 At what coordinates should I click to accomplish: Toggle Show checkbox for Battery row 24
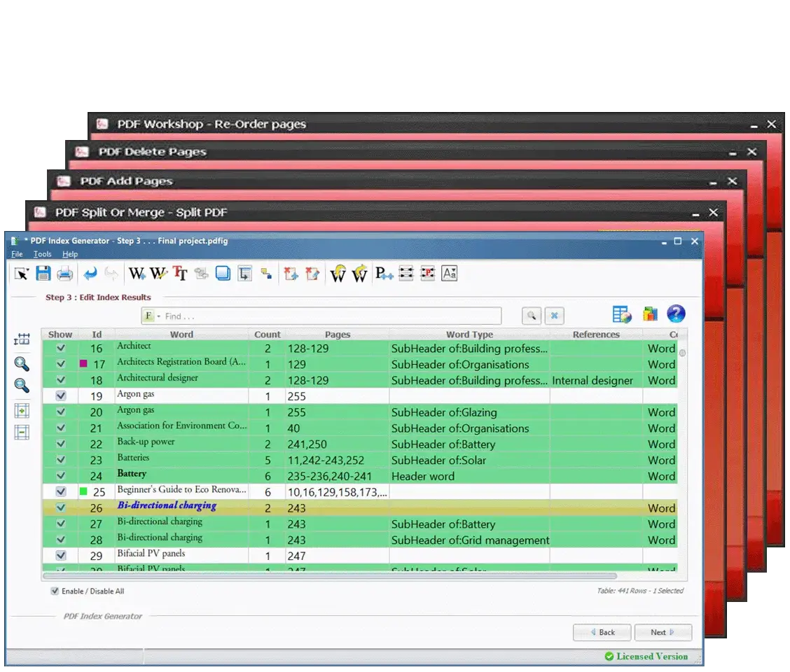click(61, 475)
